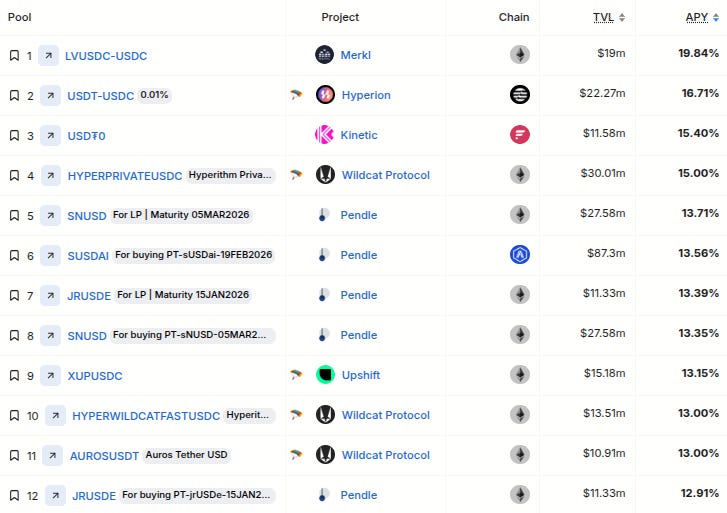The width and height of the screenshot is (727, 513).
Task: Open the Upshift project page
Action: pyautogui.click(x=361, y=375)
